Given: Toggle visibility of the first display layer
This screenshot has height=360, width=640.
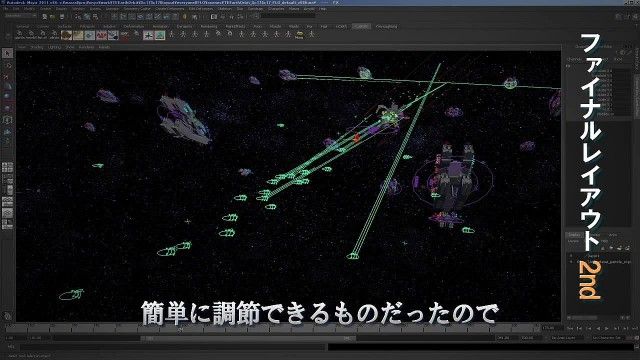Looking at the screenshot, I should 571,256.
